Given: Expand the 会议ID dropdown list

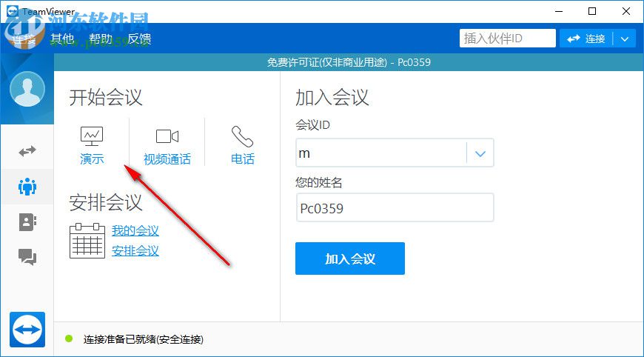Looking at the screenshot, I should [x=480, y=153].
